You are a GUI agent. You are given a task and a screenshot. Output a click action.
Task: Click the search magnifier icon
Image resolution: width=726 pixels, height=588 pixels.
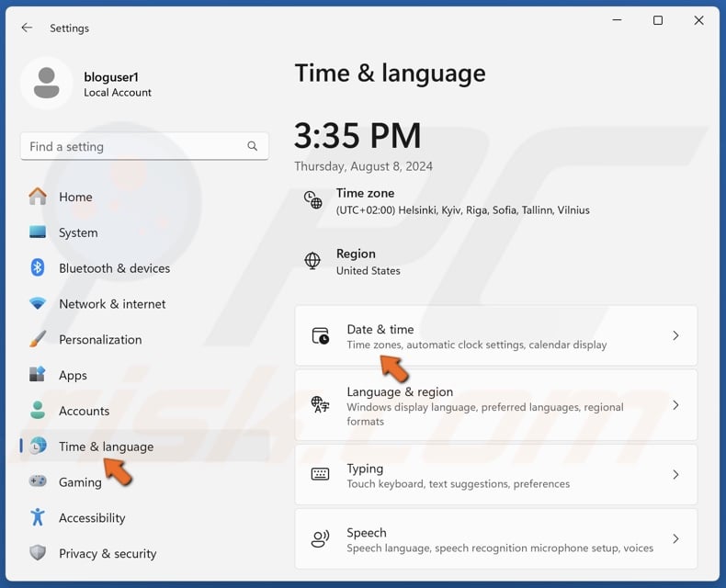[253, 146]
